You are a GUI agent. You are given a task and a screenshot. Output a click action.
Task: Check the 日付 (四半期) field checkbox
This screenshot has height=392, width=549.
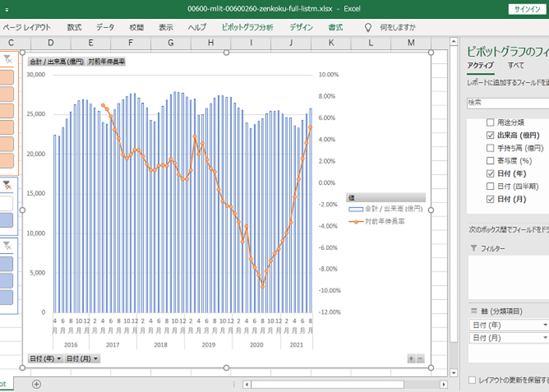[490, 186]
